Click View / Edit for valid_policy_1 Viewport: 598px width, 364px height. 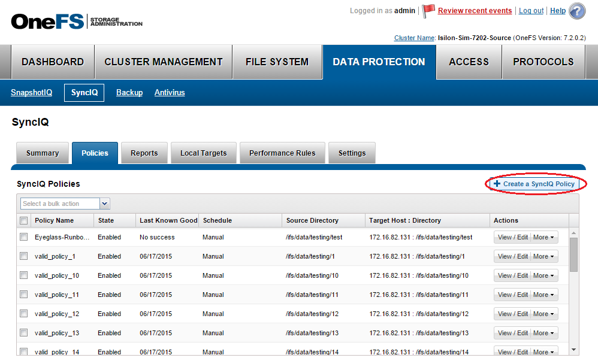click(512, 256)
